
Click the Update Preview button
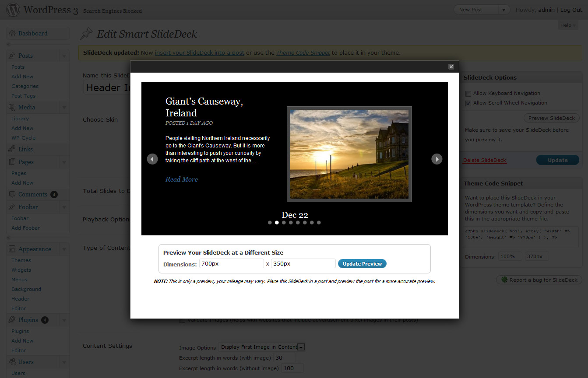363,264
